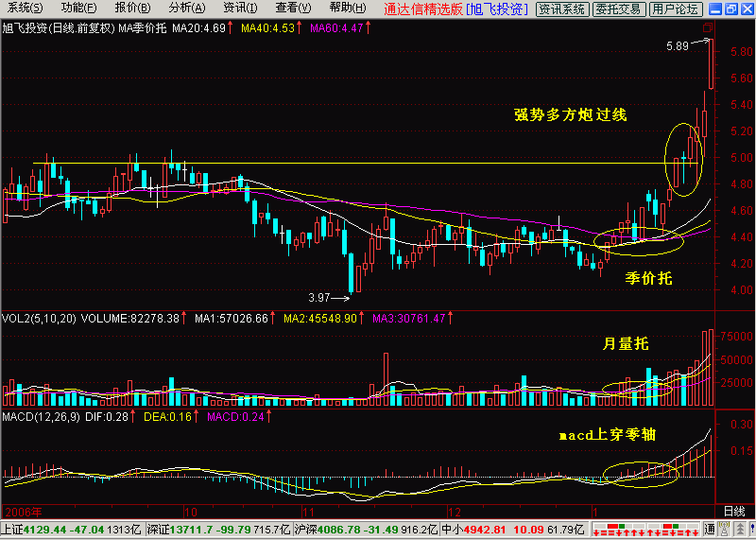Image resolution: width=756 pixels, height=540 pixels.
Task: Click the MA60:4.47 indicator value
Action: pyautogui.click(x=336, y=28)
